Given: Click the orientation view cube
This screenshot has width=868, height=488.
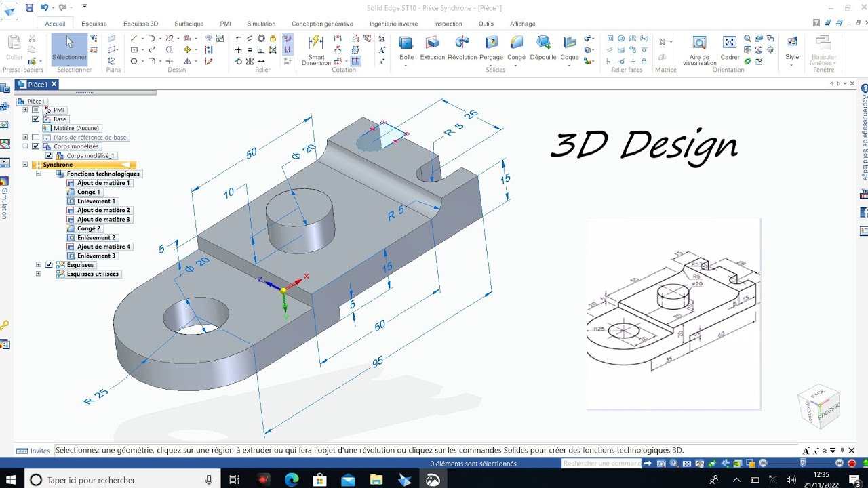Looking at the screenshot, I should pyautogui.click(x=819, y=405).
